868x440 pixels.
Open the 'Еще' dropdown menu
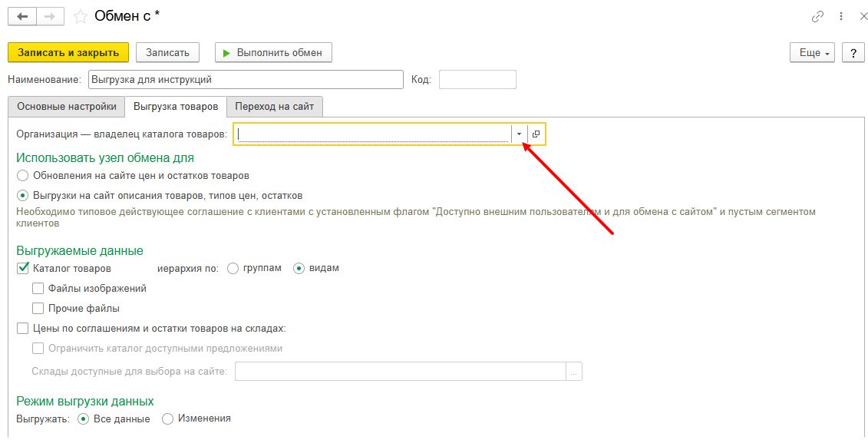(x=813, y=53)
